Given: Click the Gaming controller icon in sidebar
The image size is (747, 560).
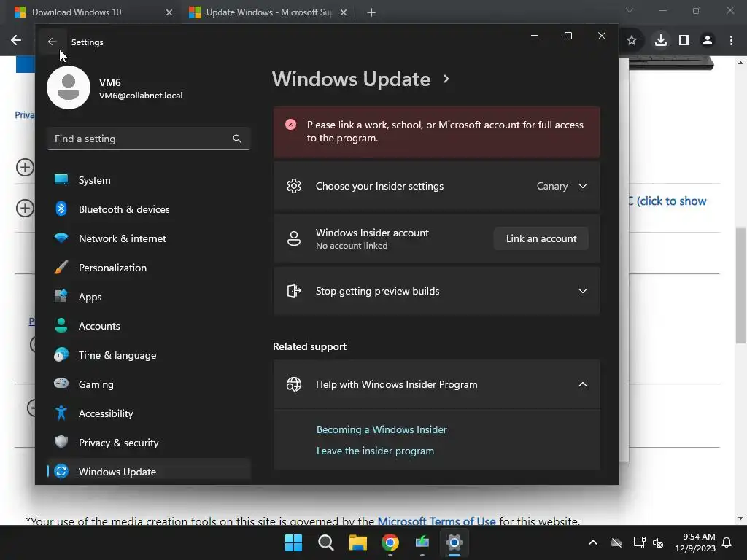Looking at the screenshot, I should tap(61, 384).
